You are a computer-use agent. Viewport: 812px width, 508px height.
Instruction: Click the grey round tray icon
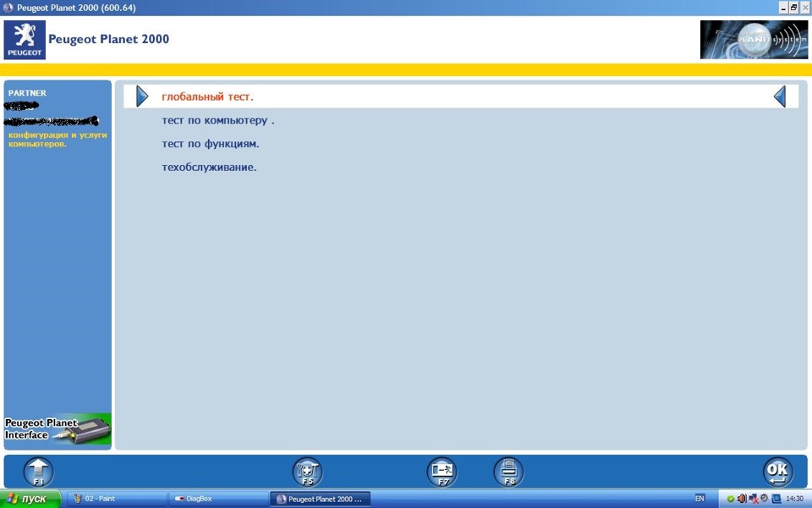pyautogui.click(x=765, y=498)
